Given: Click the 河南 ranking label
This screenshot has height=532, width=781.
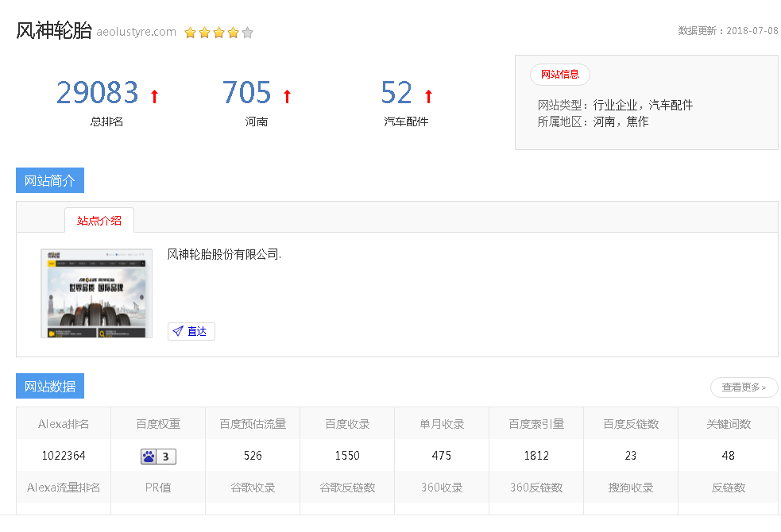Looking at the screenshot, I should [x=256, y=121].
